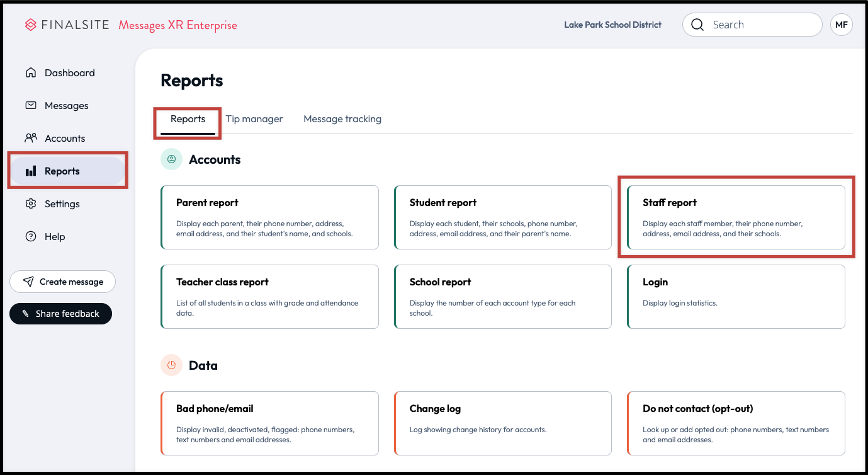Screen dimensions: 868x475
Task: Open the Change log report
Action: point(503,423)
